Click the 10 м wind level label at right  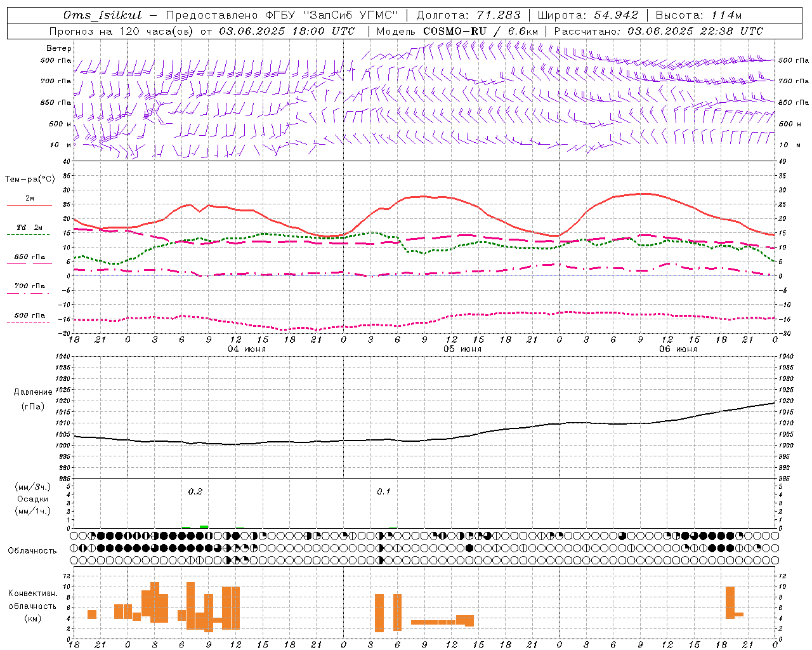pyautogui.click(x=790, y=145)
